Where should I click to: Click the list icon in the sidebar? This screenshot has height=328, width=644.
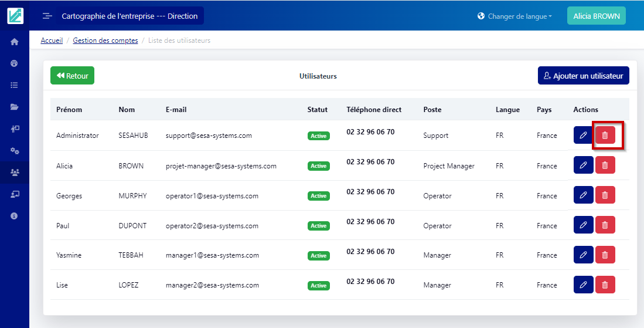(14, 85)
